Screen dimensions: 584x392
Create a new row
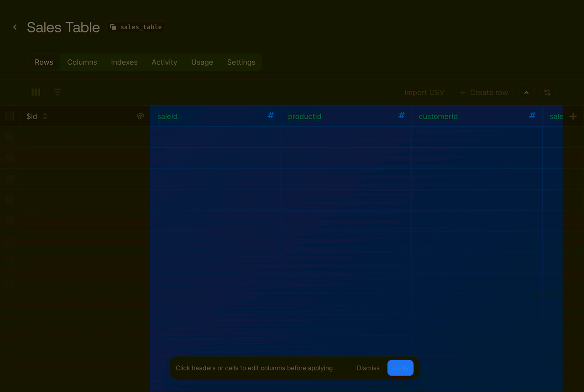[483, 92]
